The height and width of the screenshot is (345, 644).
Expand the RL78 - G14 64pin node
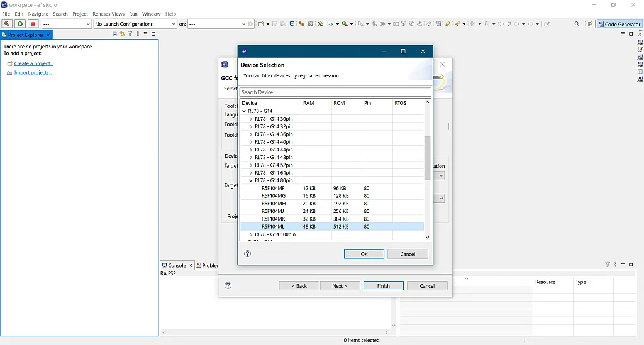pos(250,173)
